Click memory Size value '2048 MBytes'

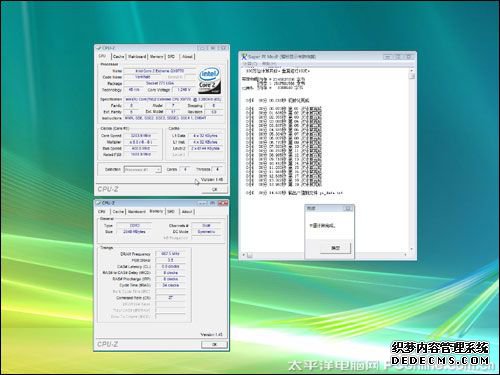pyautogui.click(x=134, y=232)
